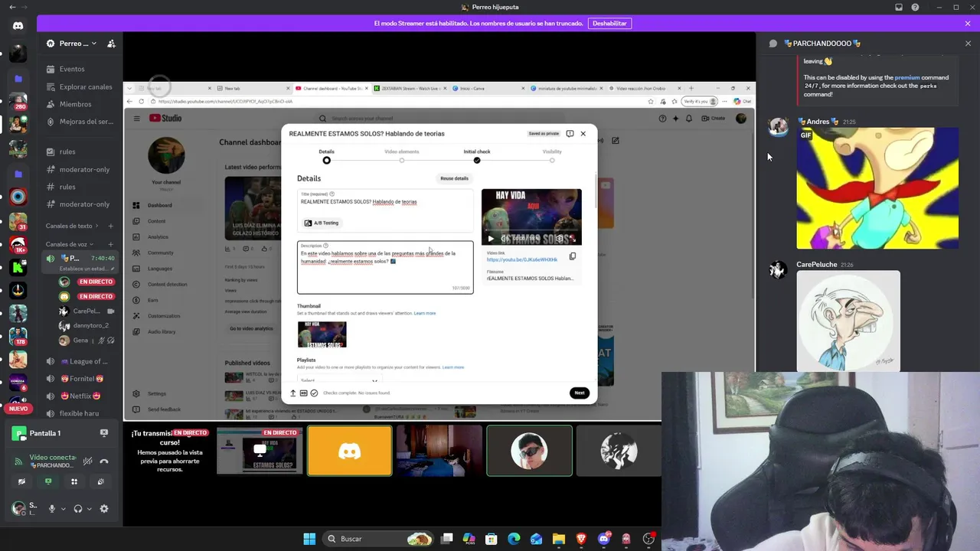This screenshot has height=551, width=980.
Task: Open File Explorer from the taskbar
Action: (x=558, y=539)
